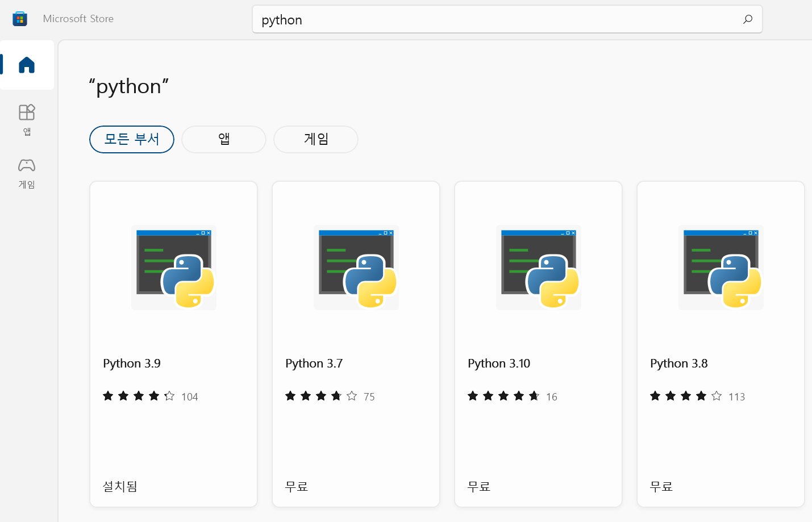Screen dimensions: 812x522
Task: Go to the Home sidebar icon
Action: 27,65
